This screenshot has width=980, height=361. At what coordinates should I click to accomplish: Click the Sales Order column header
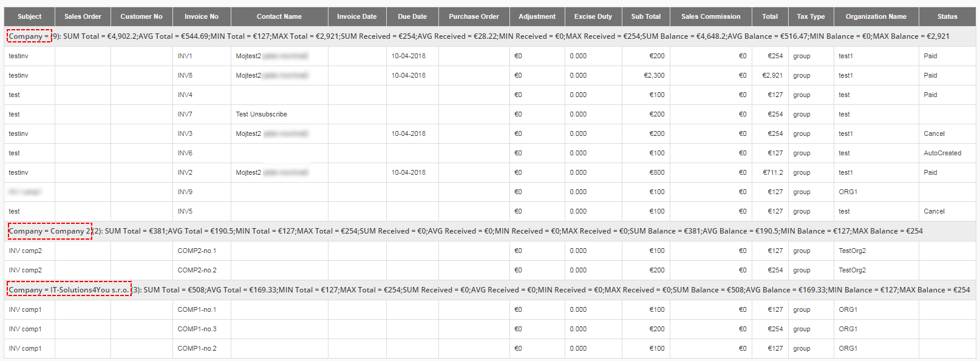click(x=83, y=16)
